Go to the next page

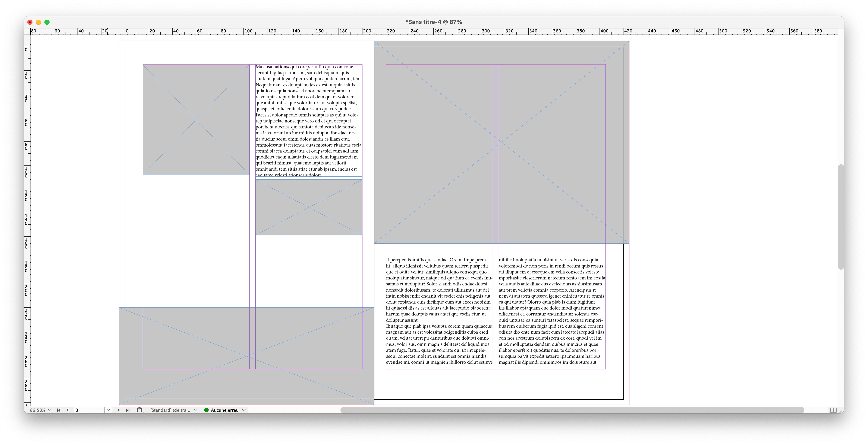pyautogui.click(x=119, y=410)
